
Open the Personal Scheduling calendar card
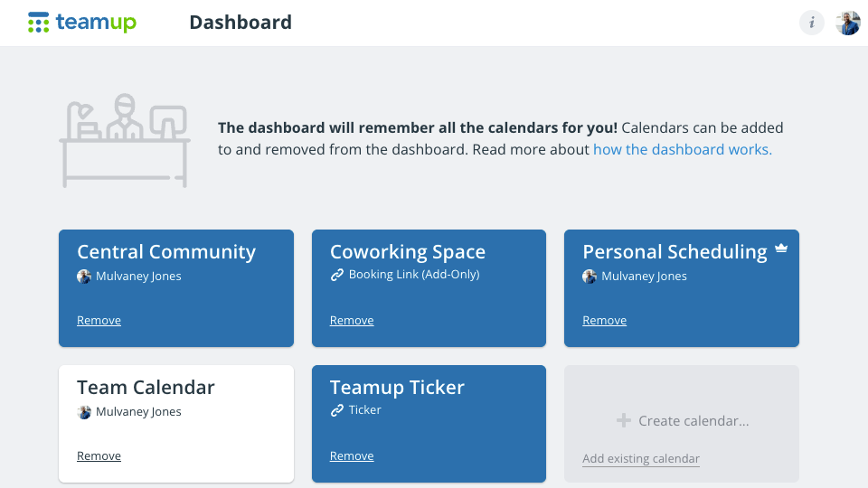[x=675, y=252]
